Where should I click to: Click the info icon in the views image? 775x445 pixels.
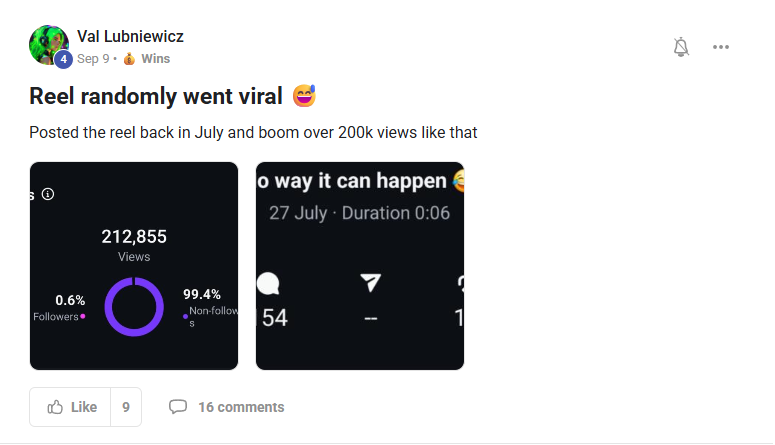click(x=48, y=194)
